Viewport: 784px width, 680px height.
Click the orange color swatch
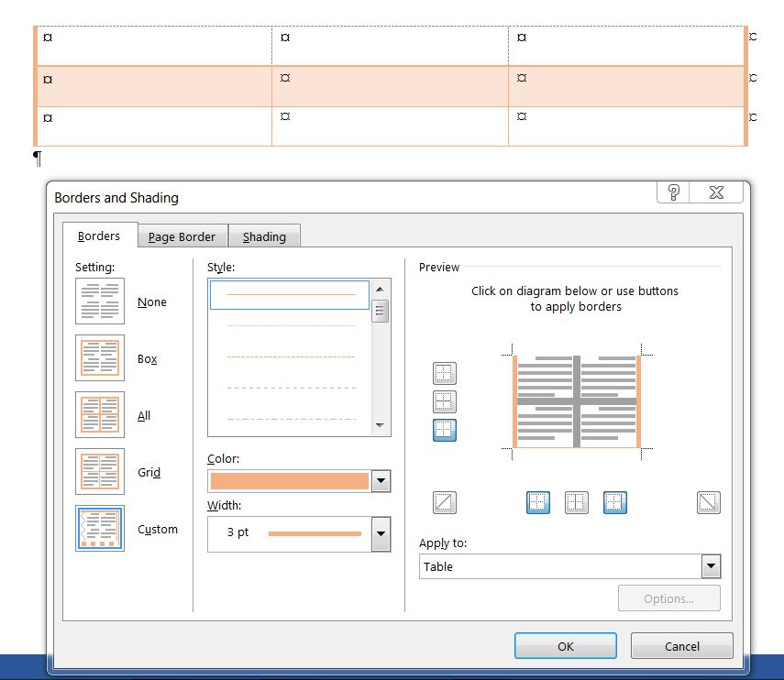290,481
